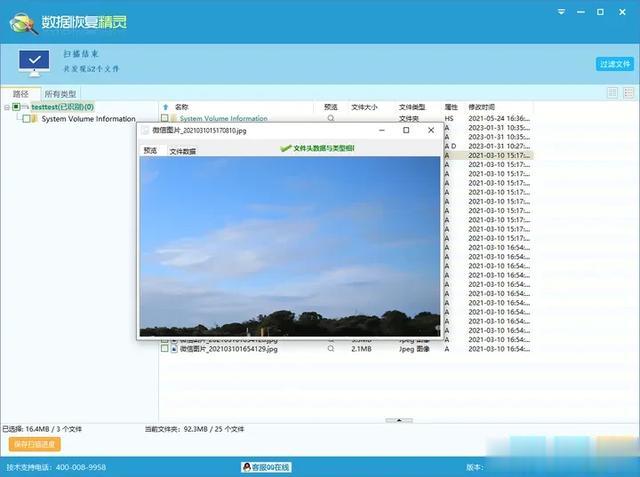The image size is (640, 477).
Task: Click 当前文件夹: 92.3MB / 25 个文件 status
Action: point(194,429)
